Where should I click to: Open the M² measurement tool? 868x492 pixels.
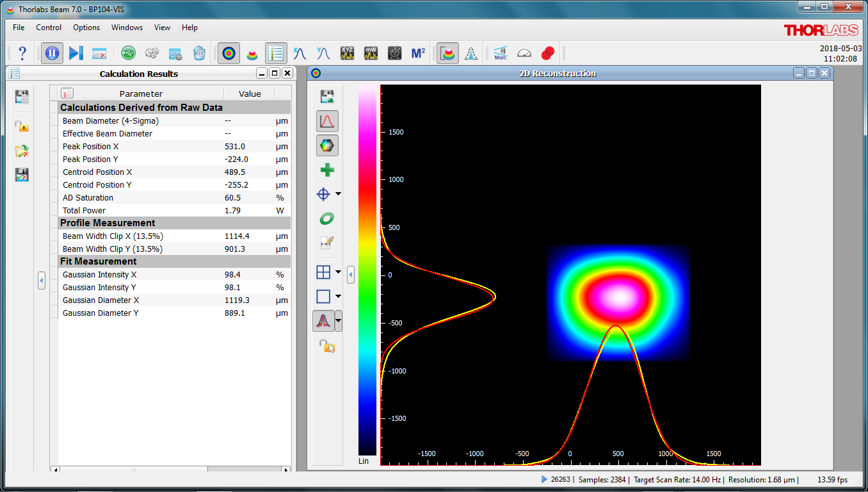pos(418,53)
